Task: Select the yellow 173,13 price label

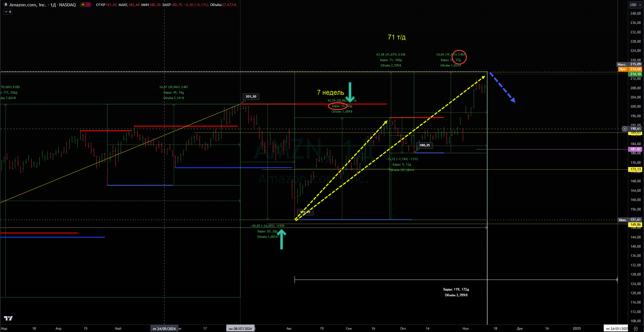Action: pos(635,169)
